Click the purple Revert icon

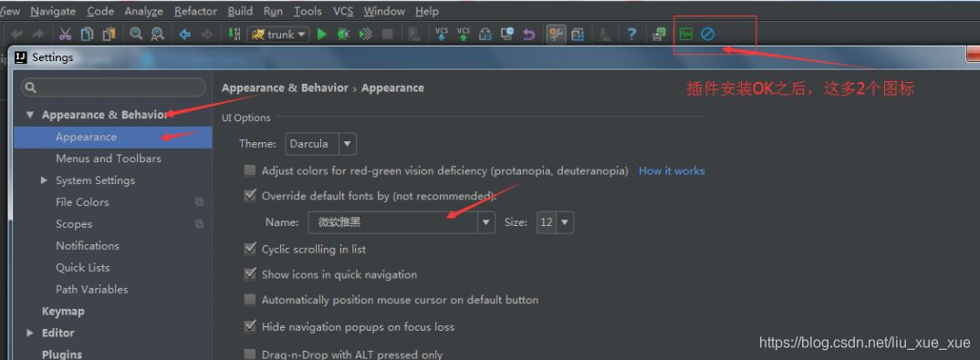[x=529, y=35]
